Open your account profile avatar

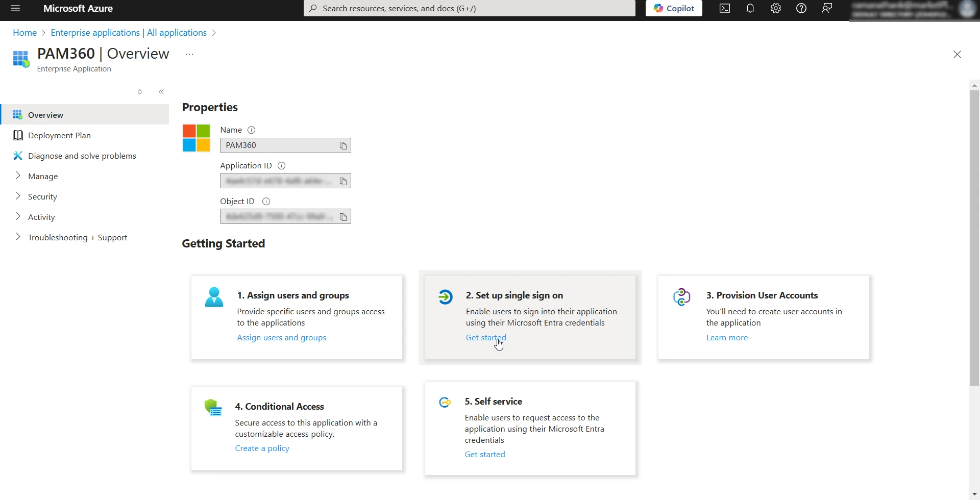click(967, 8)
